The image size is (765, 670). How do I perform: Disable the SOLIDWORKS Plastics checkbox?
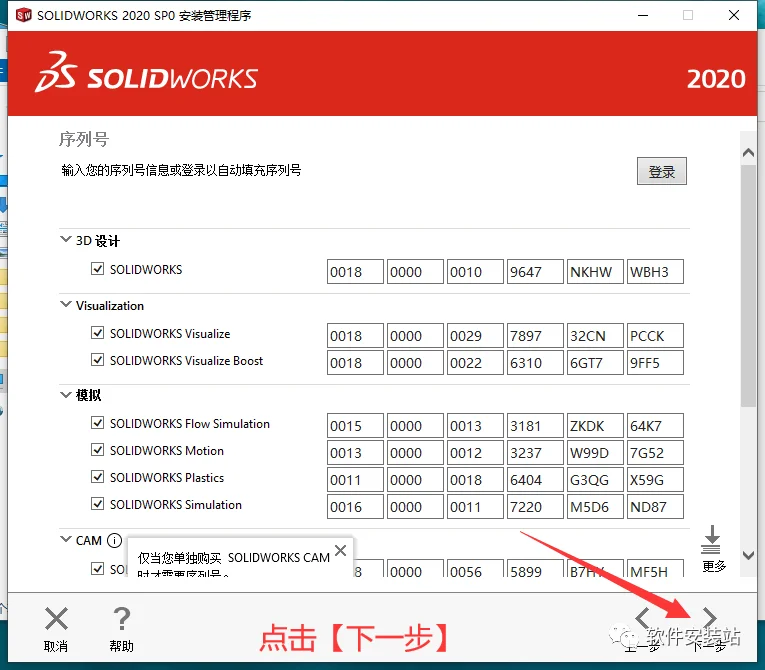tap(98, 477)
